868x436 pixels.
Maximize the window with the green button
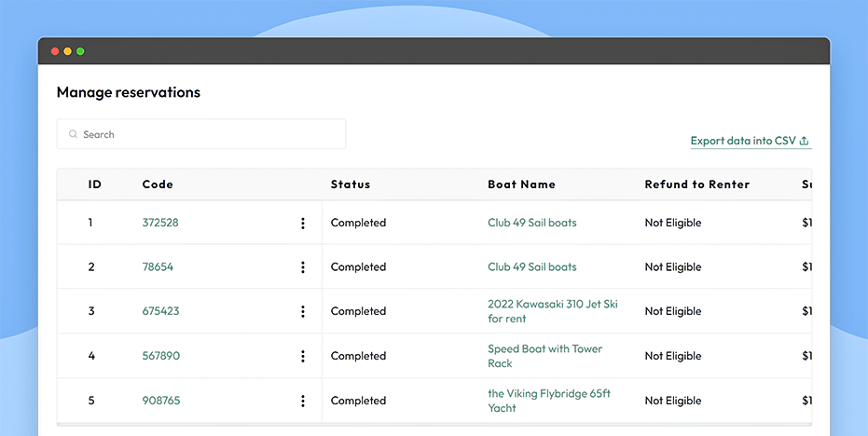click(x=80, y=51)
